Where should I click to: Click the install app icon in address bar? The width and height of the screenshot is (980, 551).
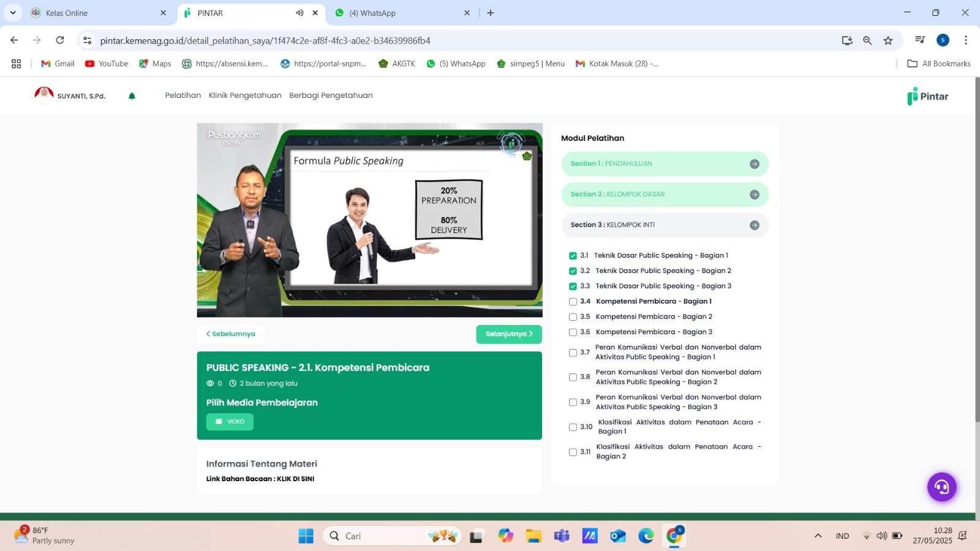tap(847, 40)
